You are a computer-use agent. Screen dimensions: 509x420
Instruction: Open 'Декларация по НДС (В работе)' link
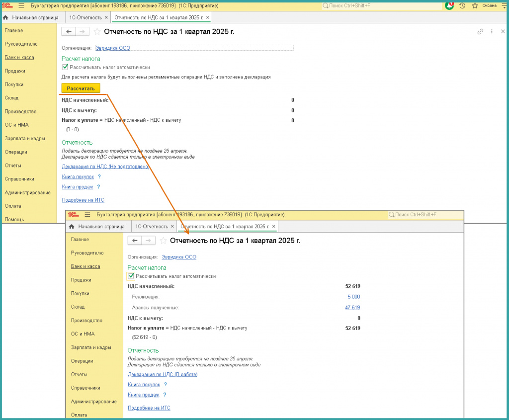pyautogui.click(x=163, y=375)
